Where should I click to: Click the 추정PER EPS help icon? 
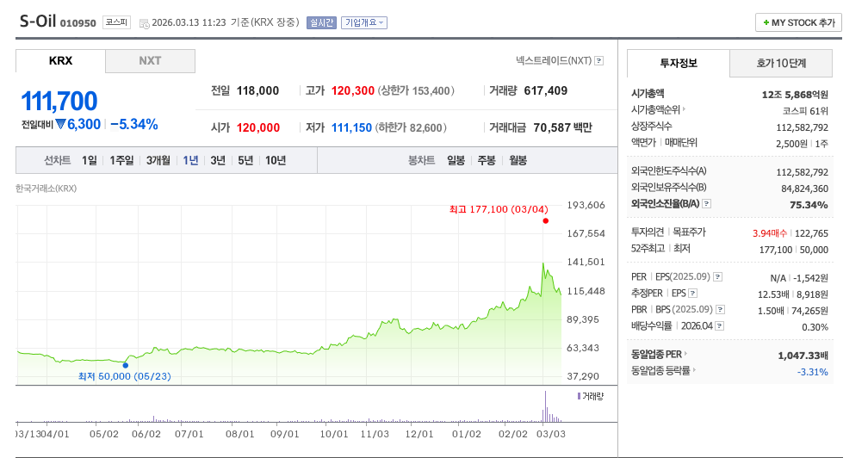click(692, 294)
